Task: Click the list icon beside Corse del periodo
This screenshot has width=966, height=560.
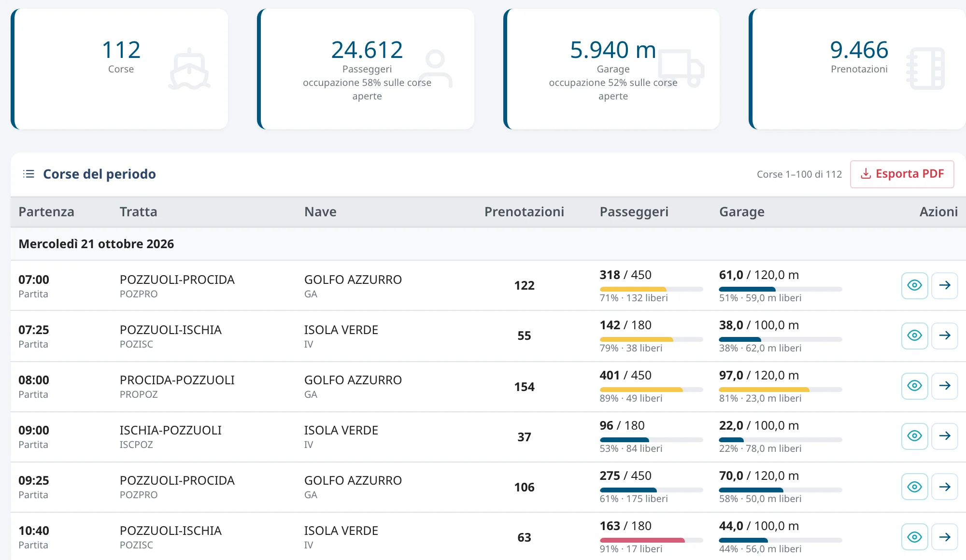Action: (28, 174)
